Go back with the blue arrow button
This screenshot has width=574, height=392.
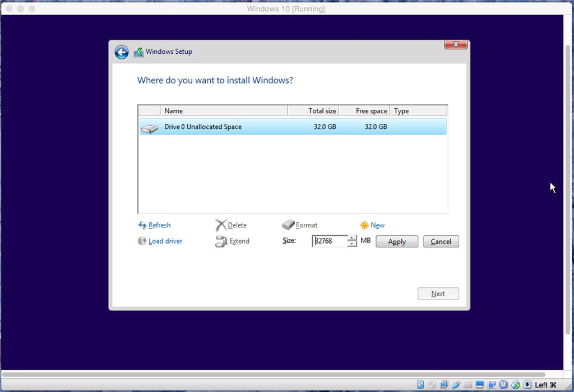[122, 52]
